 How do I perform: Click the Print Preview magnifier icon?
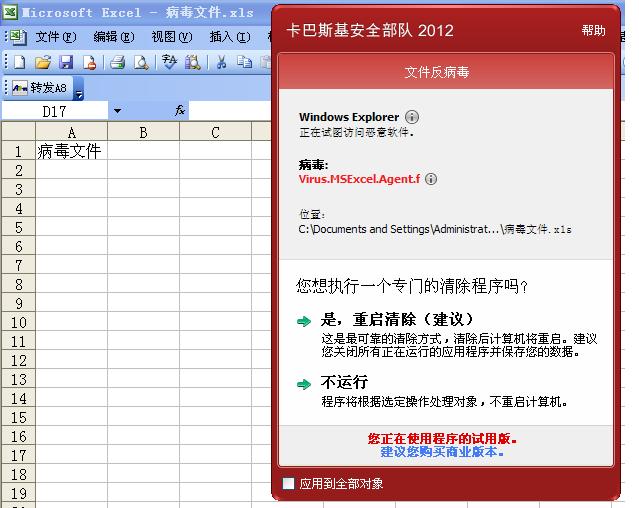(x=141, y=62)
